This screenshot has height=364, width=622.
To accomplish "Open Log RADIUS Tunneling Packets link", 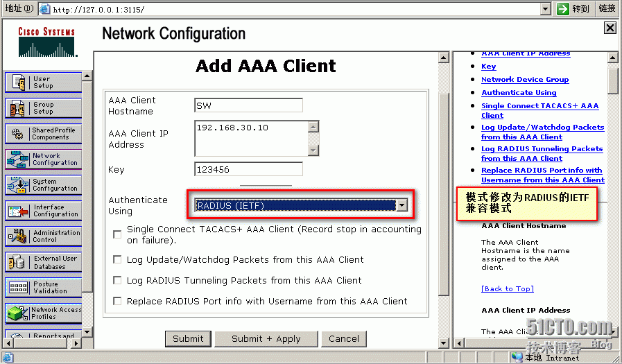I will click(x=542, y=153).
